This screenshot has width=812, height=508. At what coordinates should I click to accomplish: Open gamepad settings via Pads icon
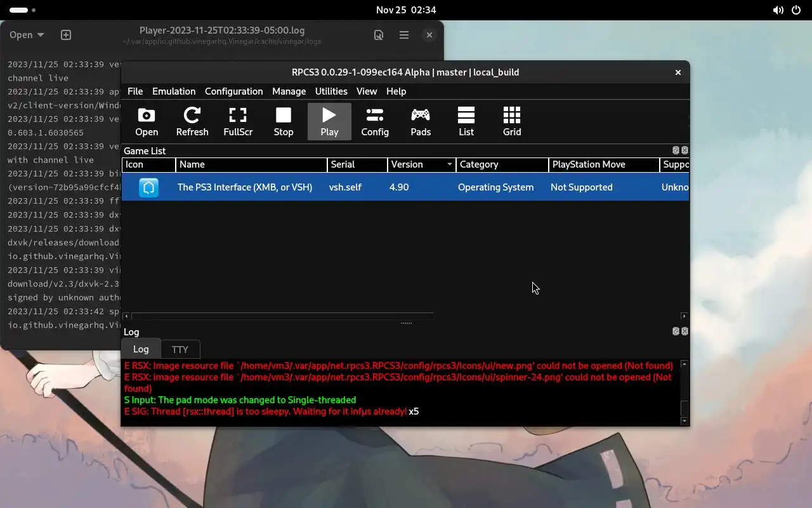click(421, 121)
